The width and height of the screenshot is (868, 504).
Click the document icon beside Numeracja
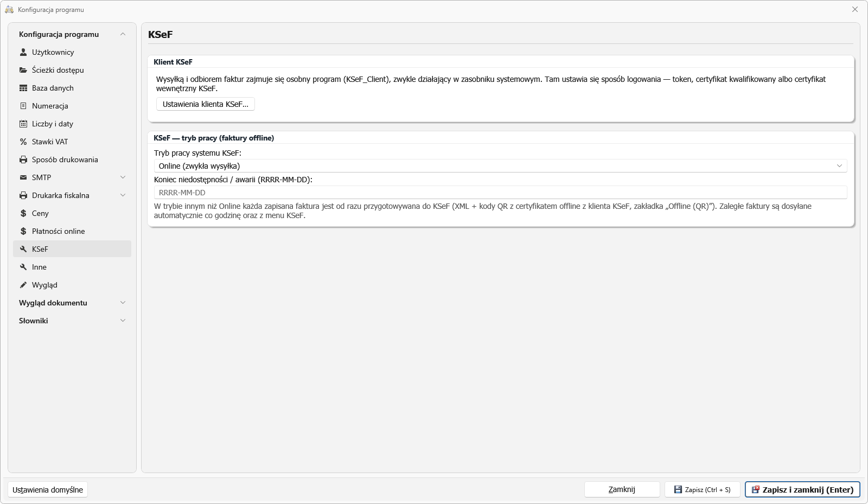tap(23, 106)
